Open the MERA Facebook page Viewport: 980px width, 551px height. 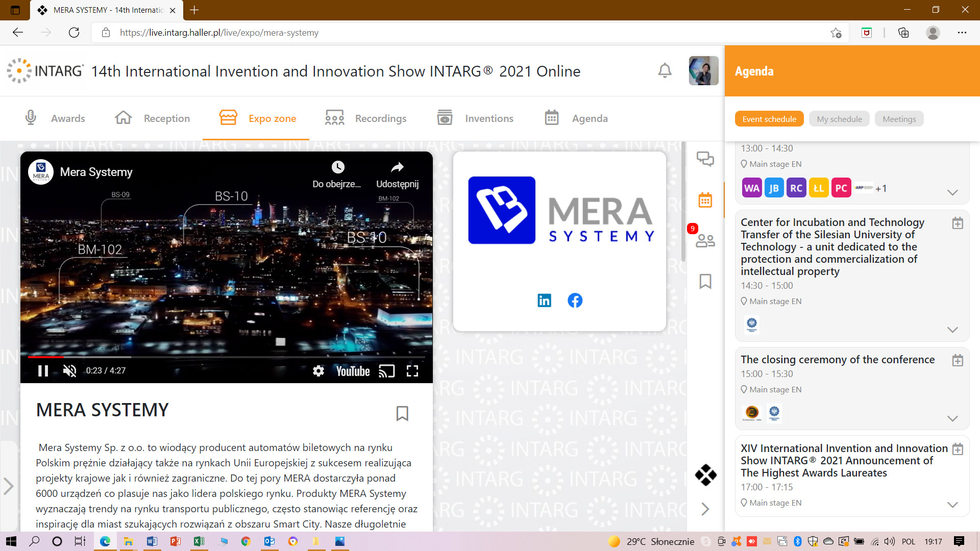(575, 300)
